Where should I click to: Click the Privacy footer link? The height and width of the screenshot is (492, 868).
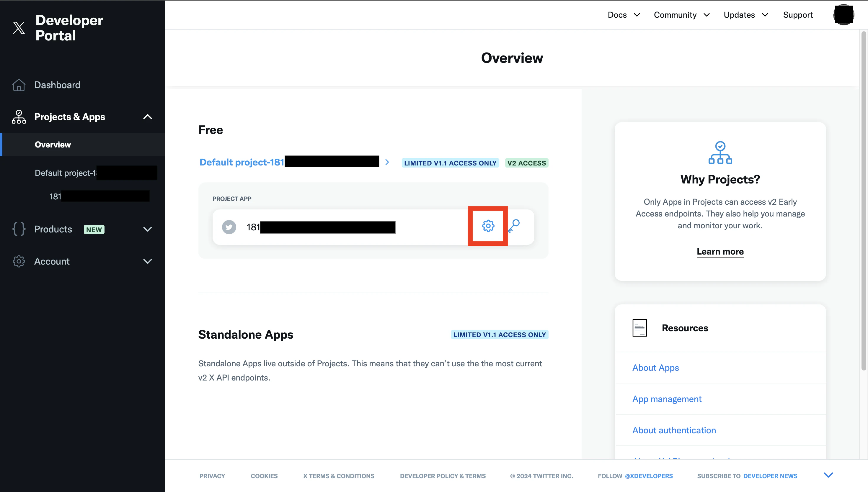pos(212,476)
